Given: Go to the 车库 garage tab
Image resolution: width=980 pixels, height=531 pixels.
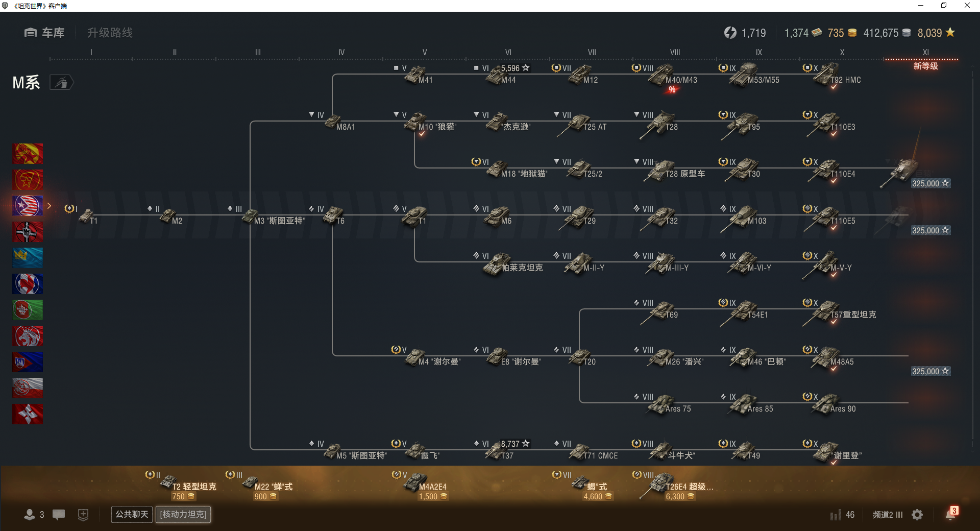Looking at the screenshot, I should [44, 33].
